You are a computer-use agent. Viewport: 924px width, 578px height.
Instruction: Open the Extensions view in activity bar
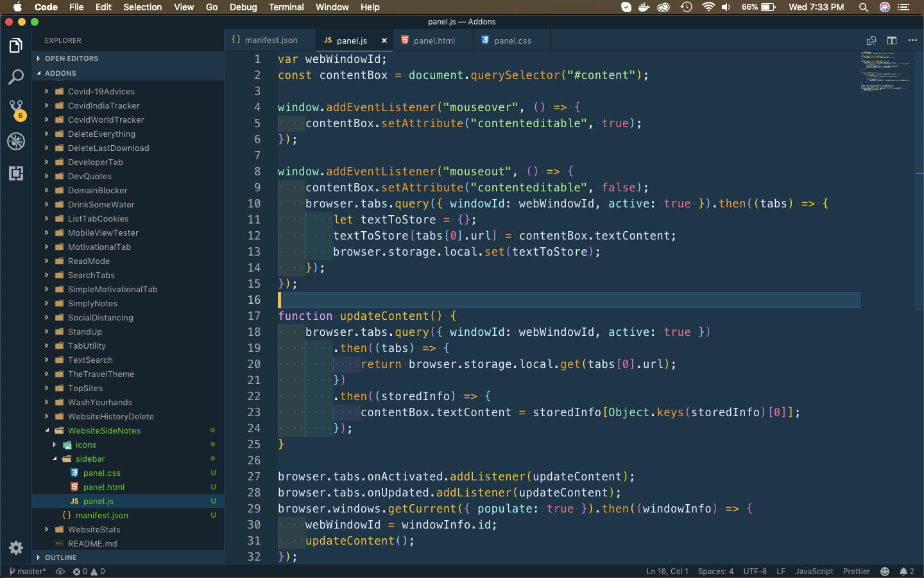(16, 173)
